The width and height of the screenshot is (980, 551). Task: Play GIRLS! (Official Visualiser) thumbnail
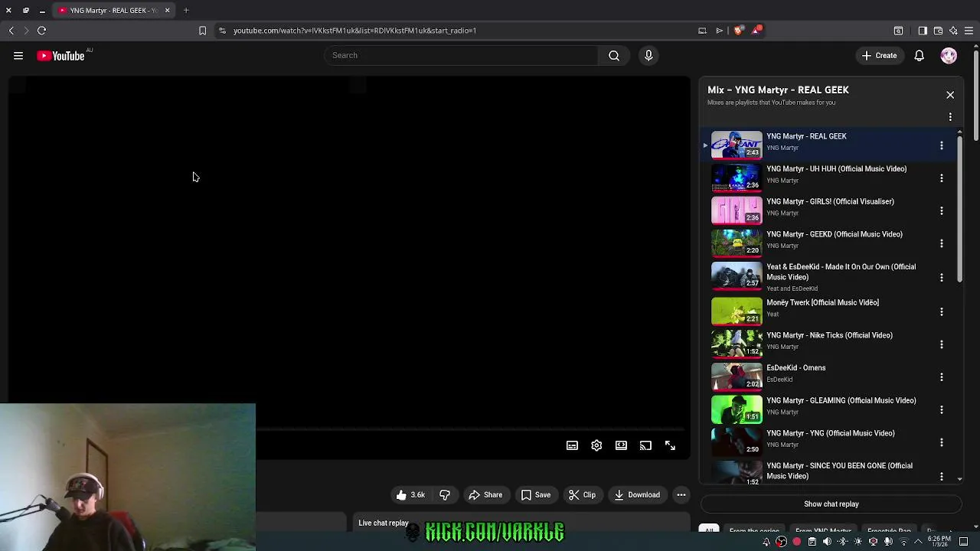pyautogui.click(x=737, y=210)
